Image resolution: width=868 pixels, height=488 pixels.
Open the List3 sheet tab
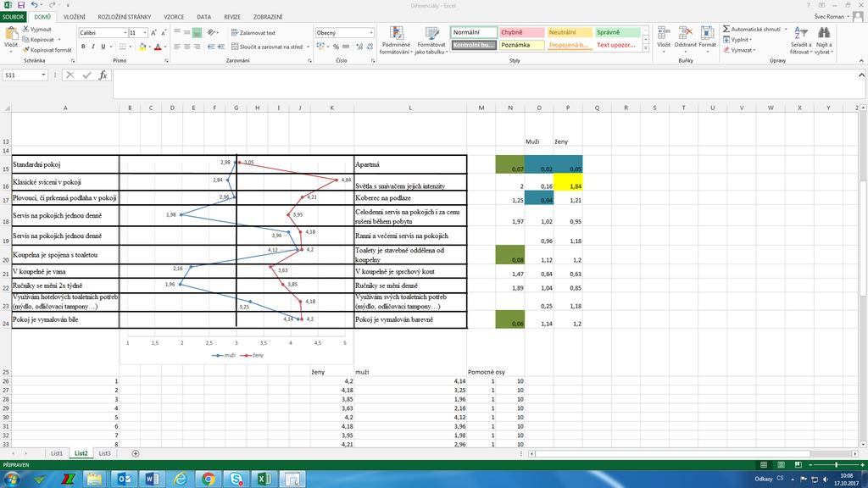[104, 453]
